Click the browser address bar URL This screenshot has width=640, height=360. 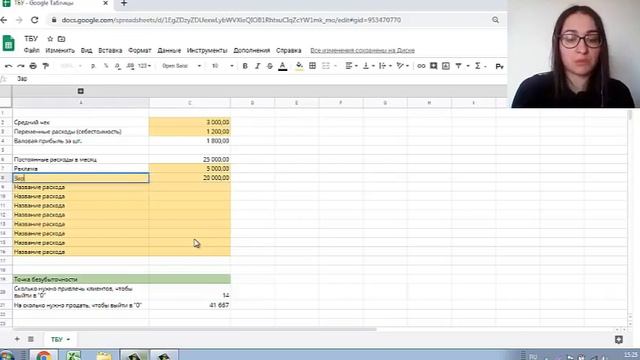pyautogui.click(x=231, y=20)
